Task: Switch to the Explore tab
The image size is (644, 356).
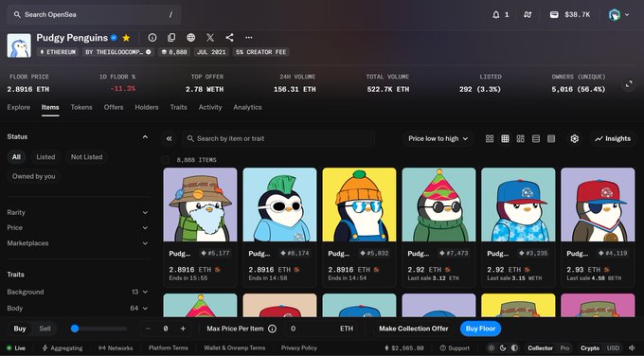Action: click(x=19, y=107)
